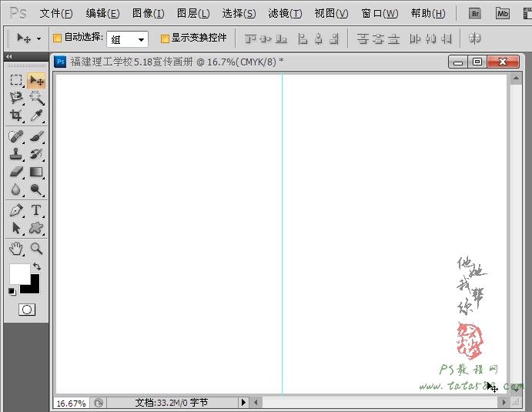Click the status bar share-for-review icon
This screenshot has height=412, width=532.
pyautogui.click(x=99, y=403)
